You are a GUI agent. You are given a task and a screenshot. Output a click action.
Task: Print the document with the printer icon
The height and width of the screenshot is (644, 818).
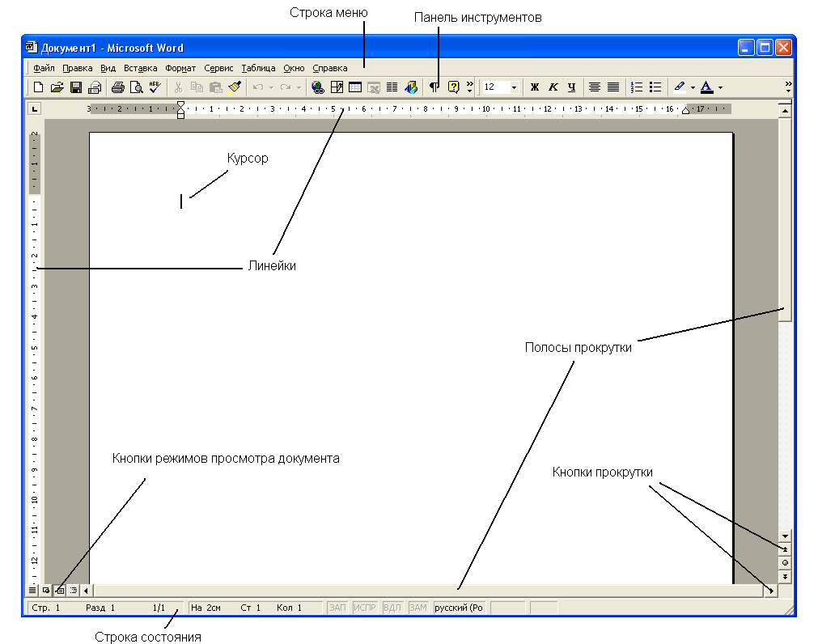point(118,87)
